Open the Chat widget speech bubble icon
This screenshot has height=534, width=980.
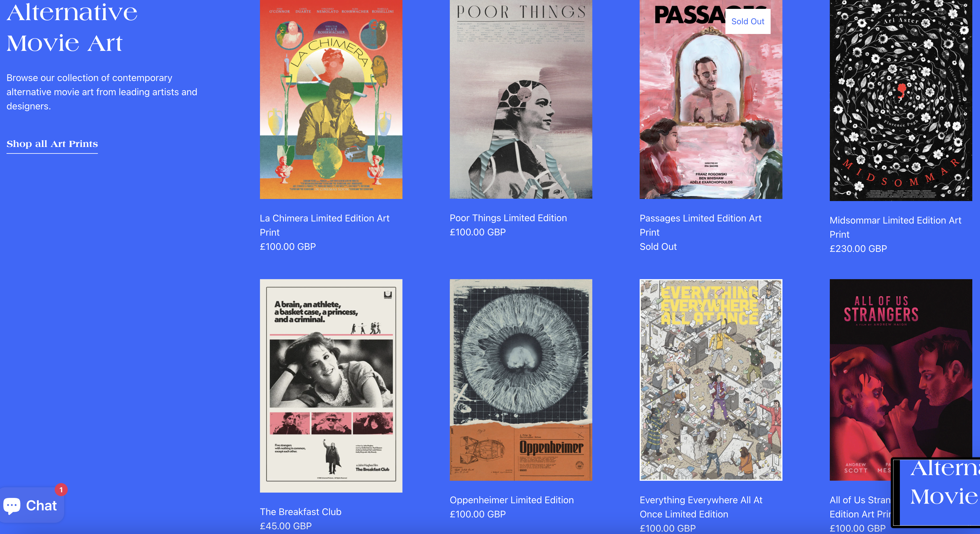pyautogui.click(x=12, y=506)
